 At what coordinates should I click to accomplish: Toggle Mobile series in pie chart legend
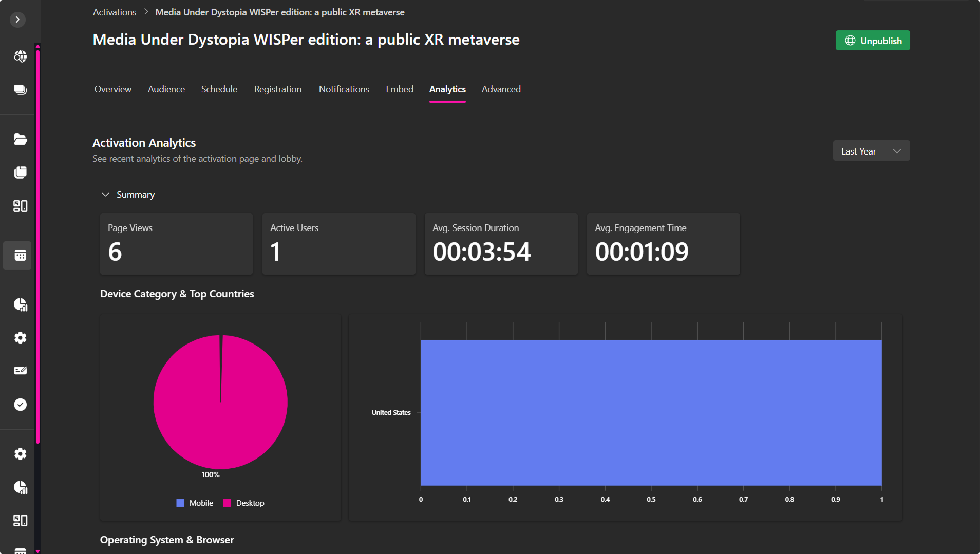(x=195, y=503)
